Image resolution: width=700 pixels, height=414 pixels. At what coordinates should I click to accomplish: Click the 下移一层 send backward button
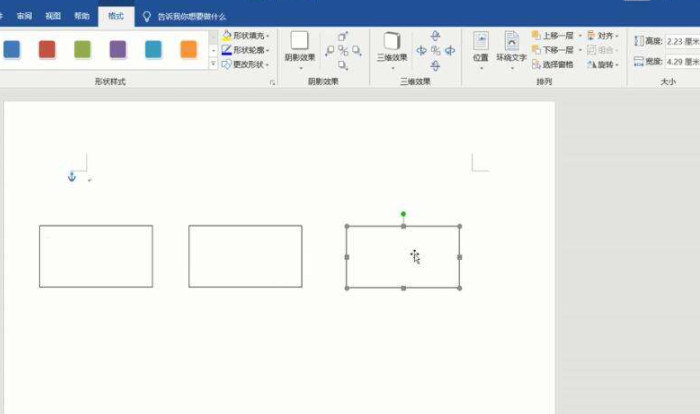coord(555,49)
